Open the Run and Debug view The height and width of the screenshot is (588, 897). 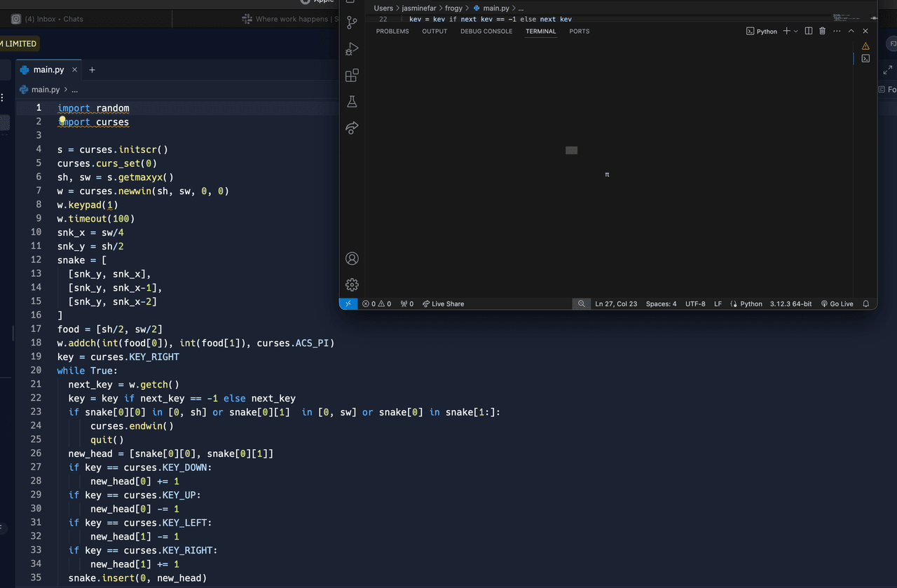(352, 49)
